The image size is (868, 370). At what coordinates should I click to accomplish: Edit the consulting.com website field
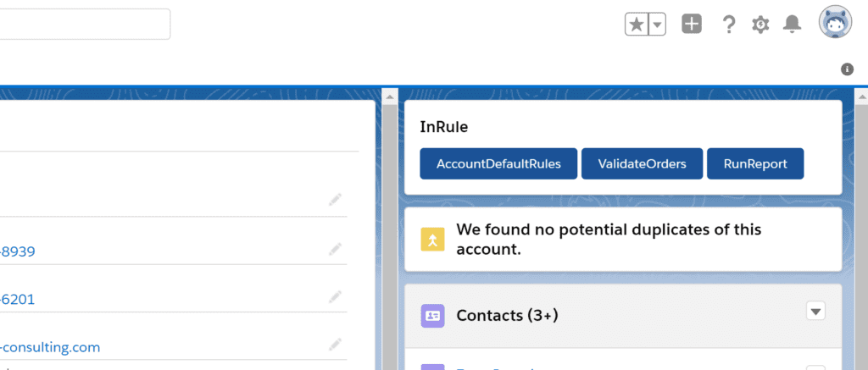pos(336,344)
